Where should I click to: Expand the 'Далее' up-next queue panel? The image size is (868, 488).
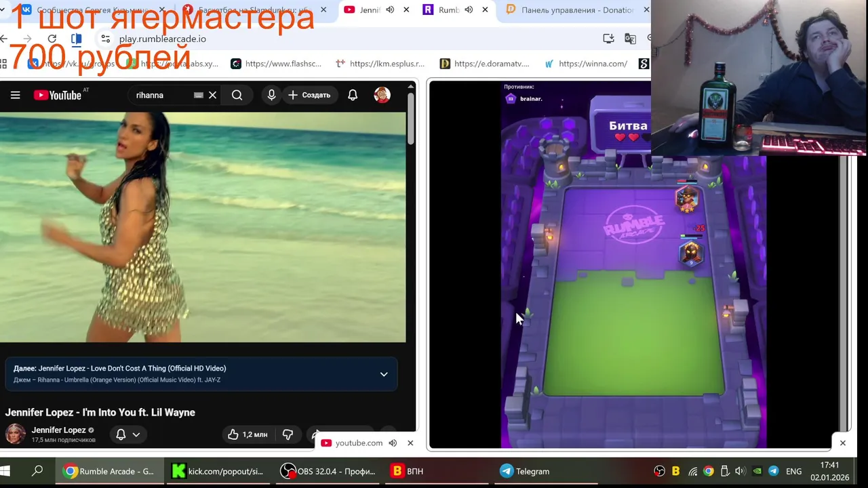[384, 374]
